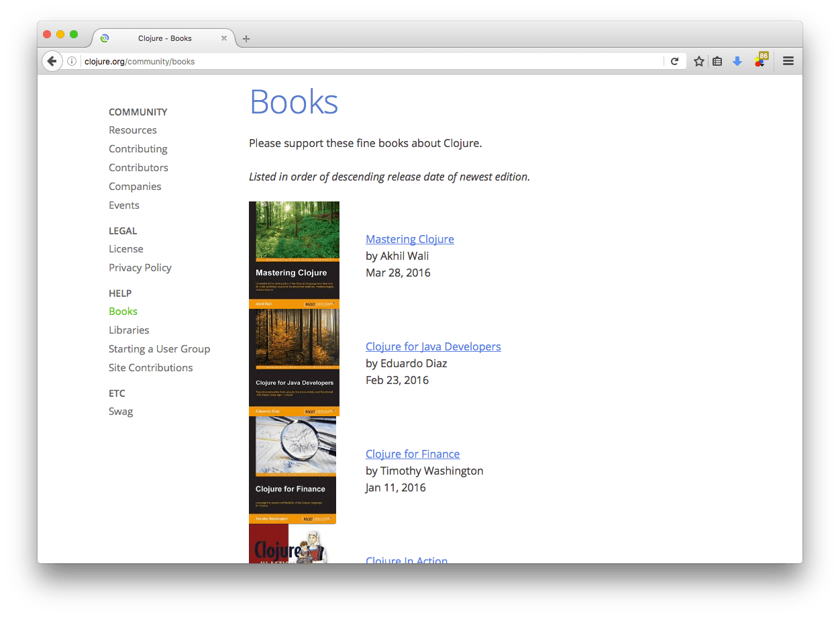Open a new tab with the plus button
The height and width of the screenshot is (617, 840).
(x=246, y=38)
